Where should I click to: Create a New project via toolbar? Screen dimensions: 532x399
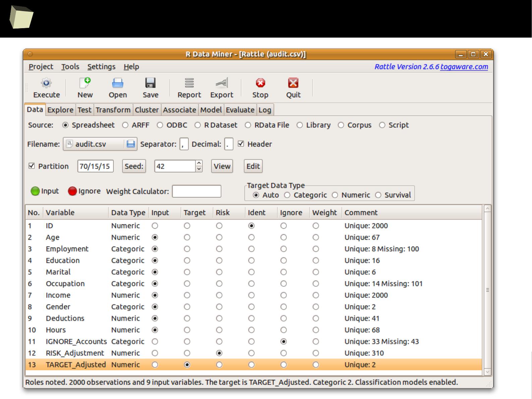pos(85,83)
